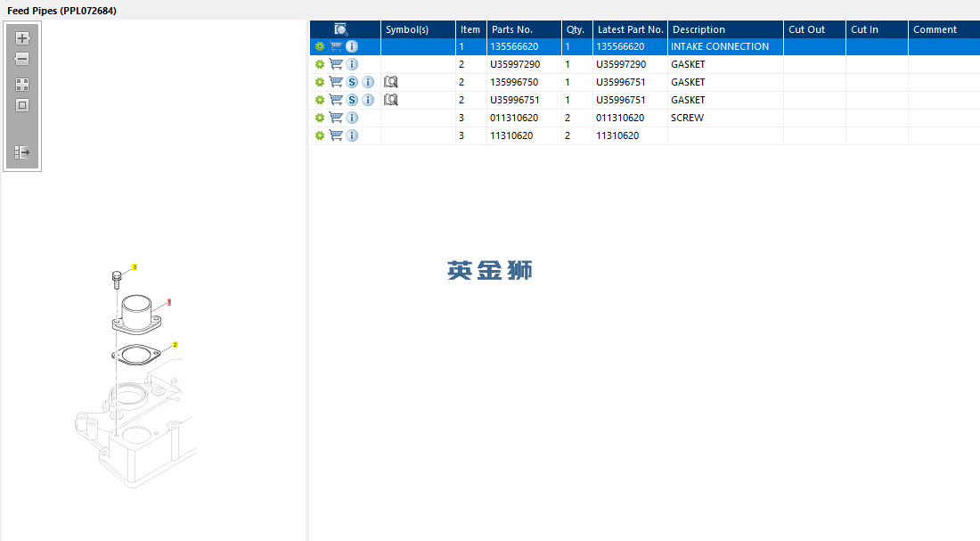
Task: Open info for Parts No. 11310620 row
Action: [352, 135]
